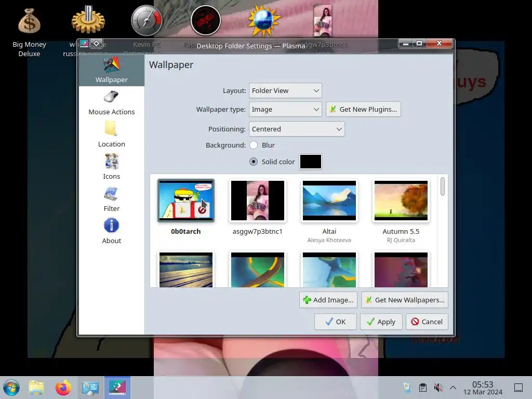Viewport: 532px width, 399px height.
Task: Open the black and red circle desktop icon
Action: pyautogui.click(x=206, y=20)
